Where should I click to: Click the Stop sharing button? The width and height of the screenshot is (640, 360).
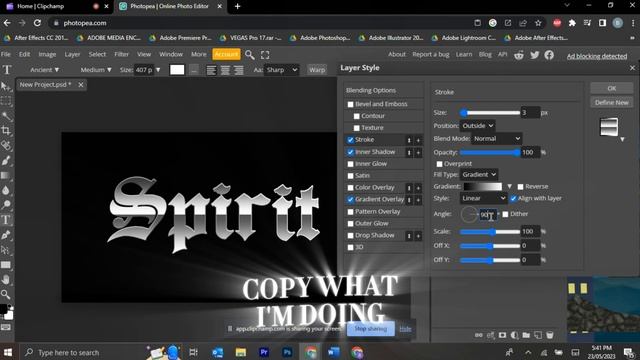pos(371,329)
